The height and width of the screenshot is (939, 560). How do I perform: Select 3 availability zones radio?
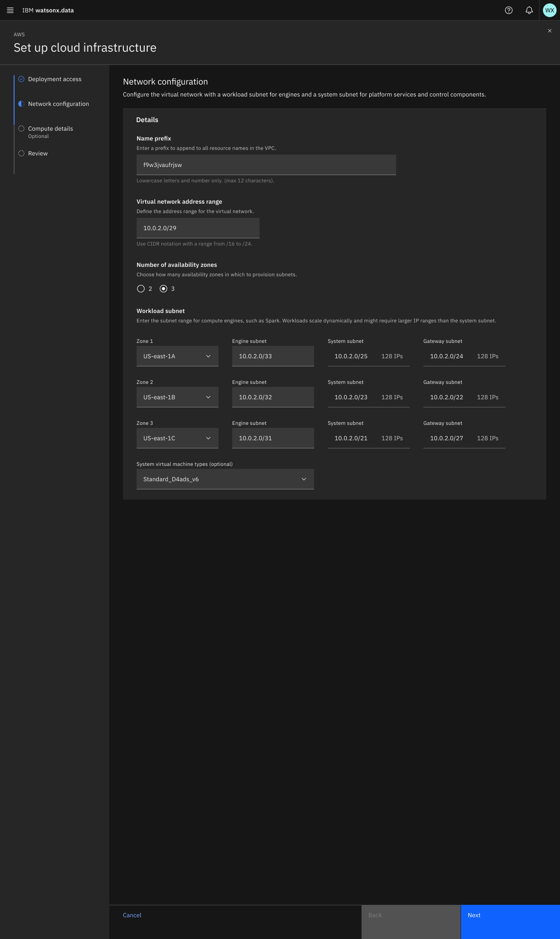(x=163, y=289)
